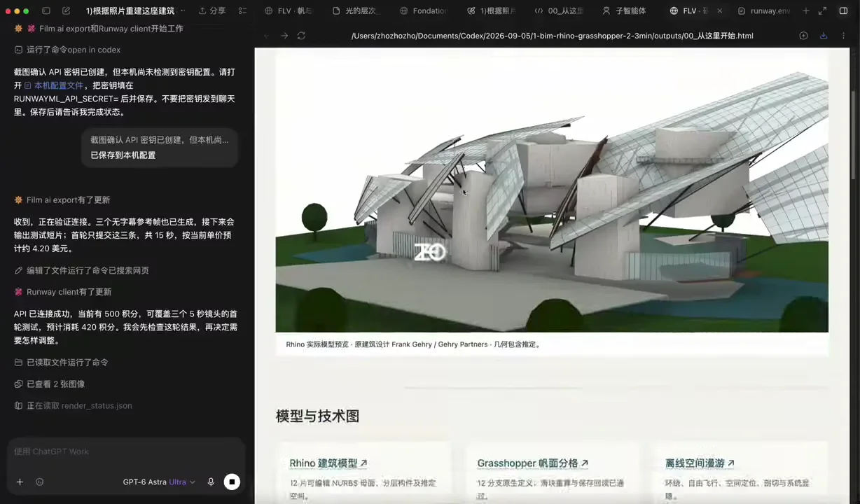This screenshot has width=860, height=504.
Task: Click the folder icon beside 已读取文件
Action: click(18, 363)
